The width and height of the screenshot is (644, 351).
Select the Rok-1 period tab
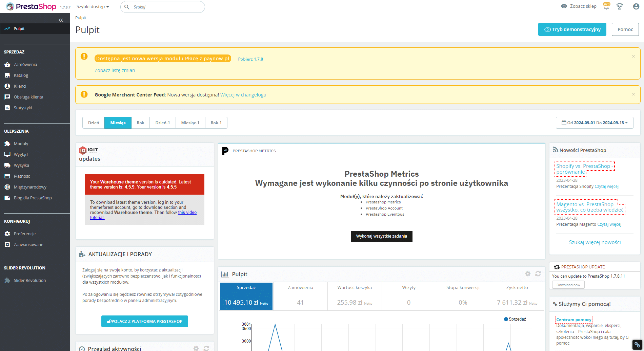pyautogui.click(x=216, y=123)
